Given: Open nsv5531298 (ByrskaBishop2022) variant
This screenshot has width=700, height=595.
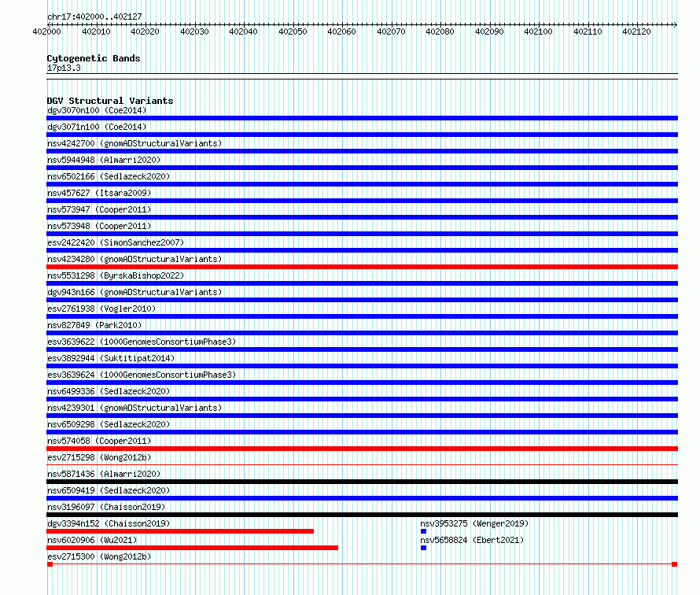Looking at the screenshot, I should coord(116,275).
